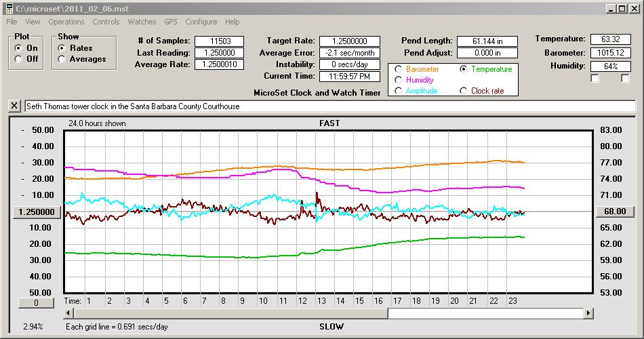
Task: Click the Last Reading field
Action: [x=220, y=53]
